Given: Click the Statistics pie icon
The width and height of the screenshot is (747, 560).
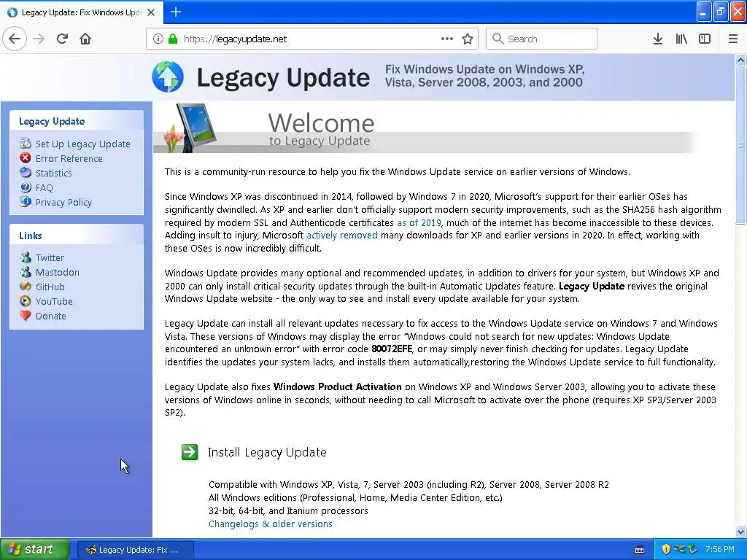Looking at the screenshot, I should pyautogui.click(x=26, y=172).
